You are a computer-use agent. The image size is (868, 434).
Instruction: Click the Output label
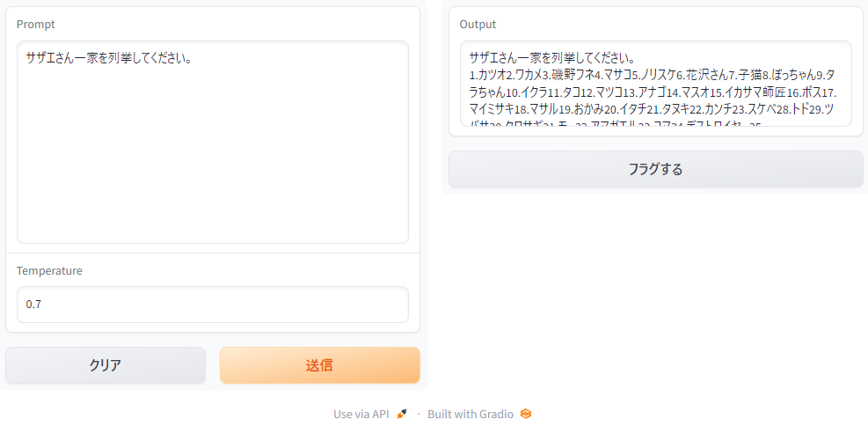(478, 24)
